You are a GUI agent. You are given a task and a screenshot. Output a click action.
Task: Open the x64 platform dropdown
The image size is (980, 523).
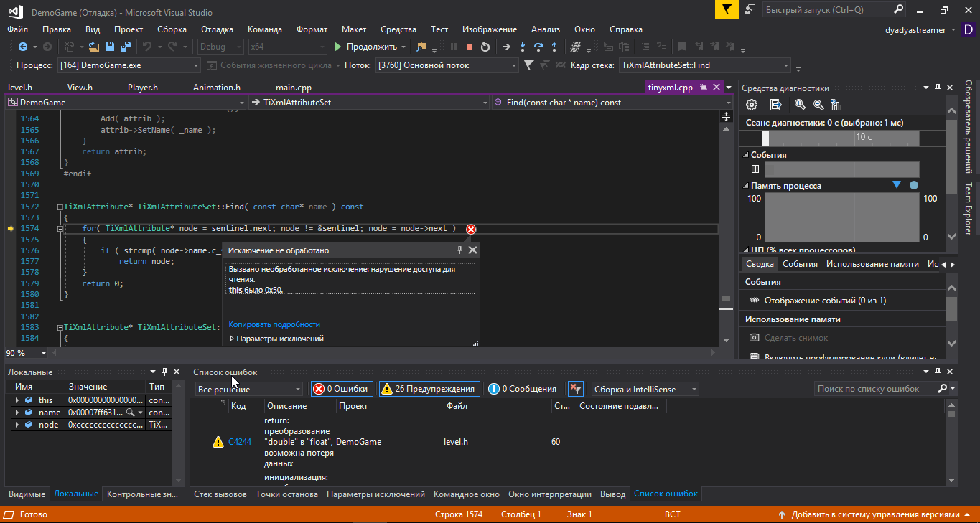pyautogui.click(x=287, y=47)
